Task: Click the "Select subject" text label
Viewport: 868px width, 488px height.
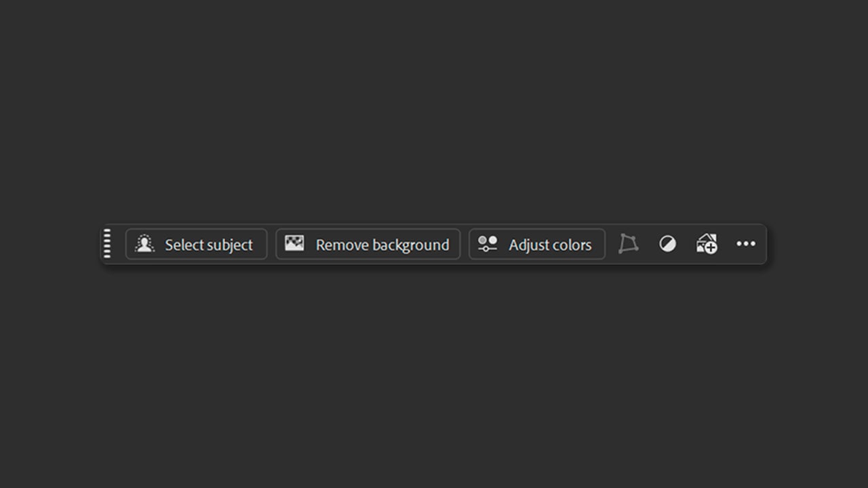Action: pos(209,245)
